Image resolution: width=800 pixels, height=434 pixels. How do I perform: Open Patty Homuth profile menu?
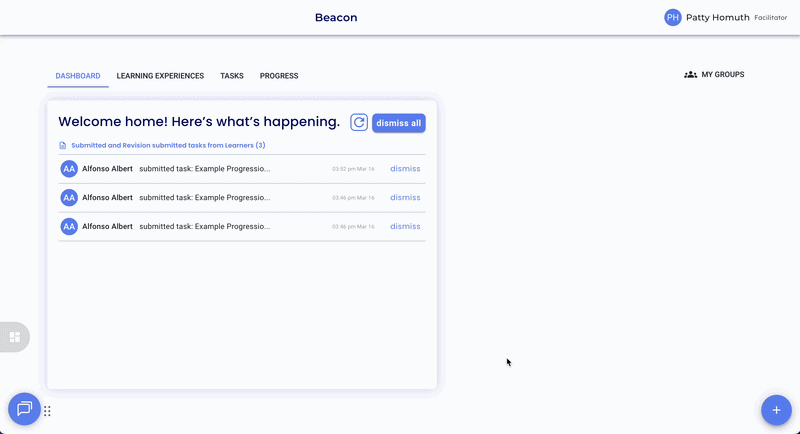pyautogui.click(x=717, y=17)
